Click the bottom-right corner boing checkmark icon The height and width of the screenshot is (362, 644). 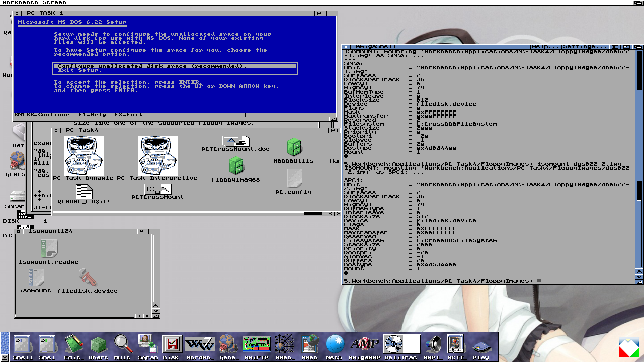pos(628,348)
